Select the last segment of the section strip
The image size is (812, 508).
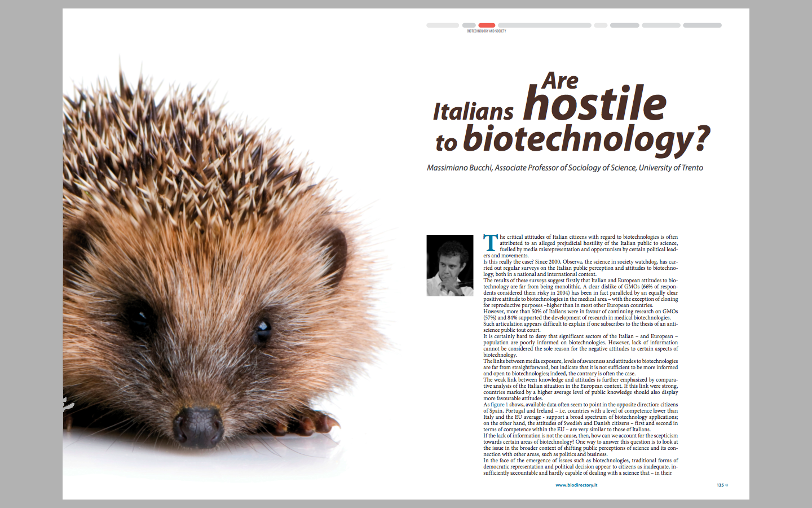point(702,25)
